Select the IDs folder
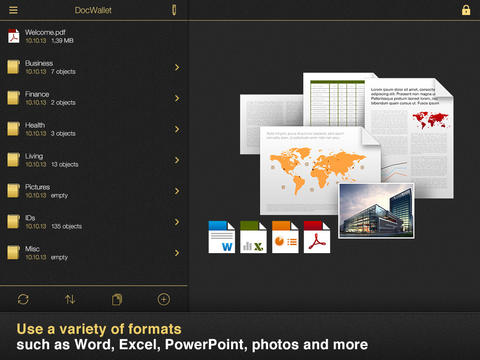Viewport: 480px width, 360px height. pos(94,222)
